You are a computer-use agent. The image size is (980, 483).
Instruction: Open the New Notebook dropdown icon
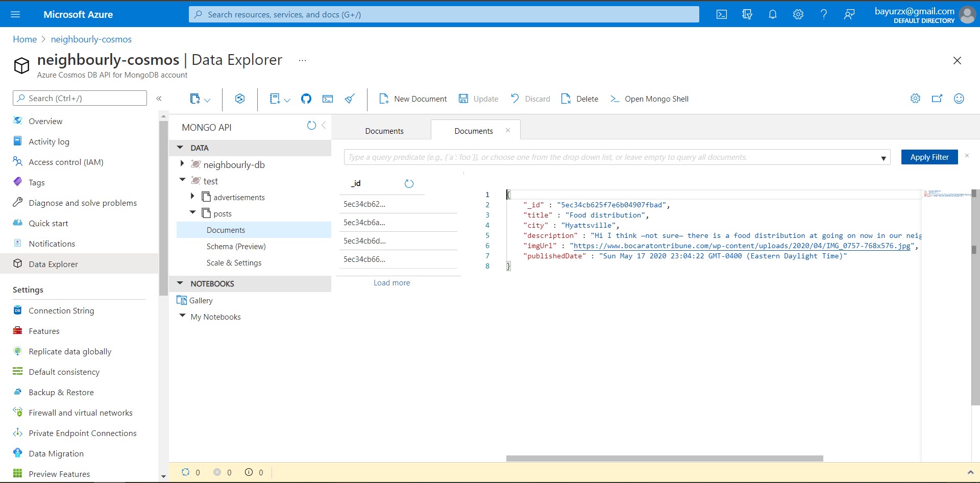(x=287, y=100)
